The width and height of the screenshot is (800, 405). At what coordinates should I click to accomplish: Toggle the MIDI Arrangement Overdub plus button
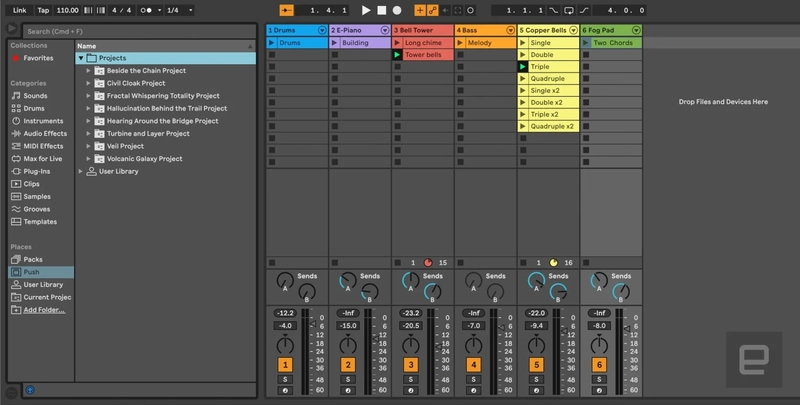(x=420, y=10)
